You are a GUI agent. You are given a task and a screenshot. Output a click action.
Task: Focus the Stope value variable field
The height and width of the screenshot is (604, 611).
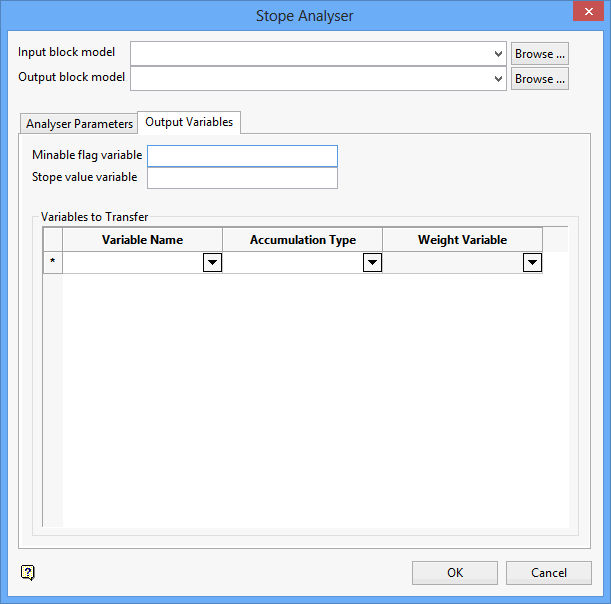[x=242, y=178]
